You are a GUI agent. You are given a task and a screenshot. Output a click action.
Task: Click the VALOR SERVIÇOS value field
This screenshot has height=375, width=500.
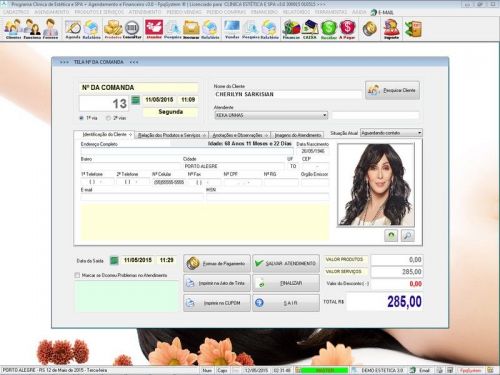(x=397, y=272)
